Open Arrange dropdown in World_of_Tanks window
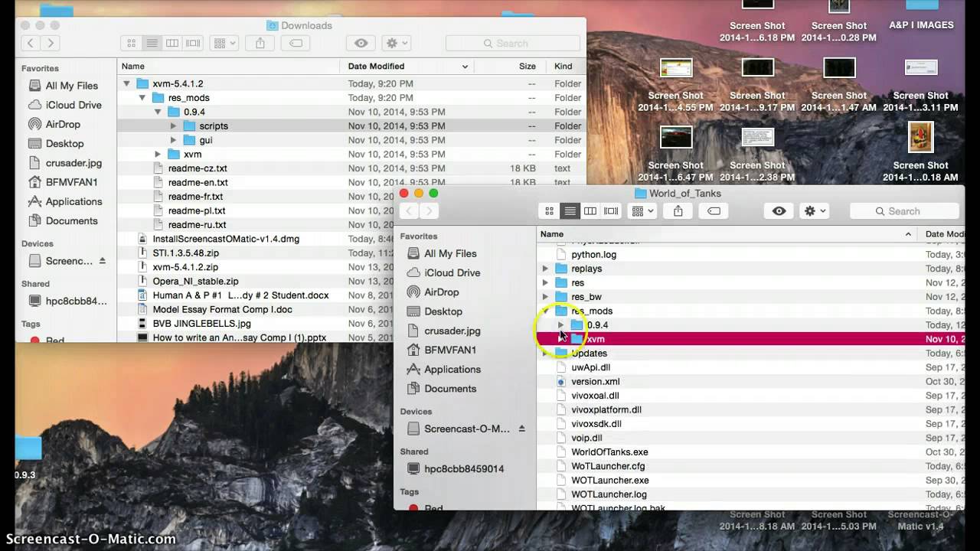 coord(642,211)
